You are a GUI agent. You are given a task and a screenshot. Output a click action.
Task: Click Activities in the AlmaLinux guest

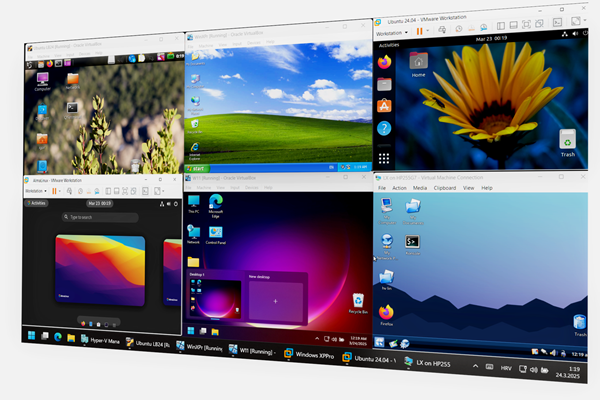tap(36, 203)
